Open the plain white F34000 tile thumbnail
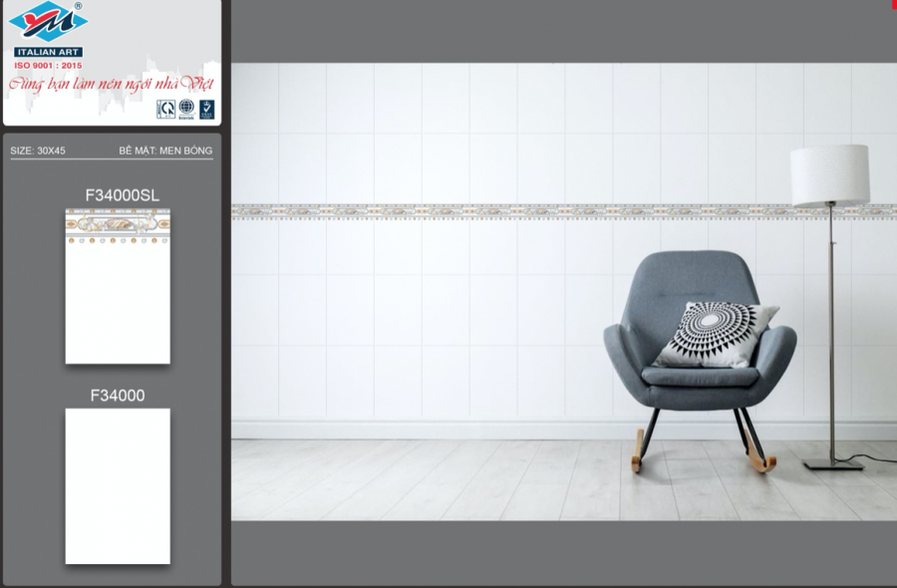897x588 pixels. (118, 485)
